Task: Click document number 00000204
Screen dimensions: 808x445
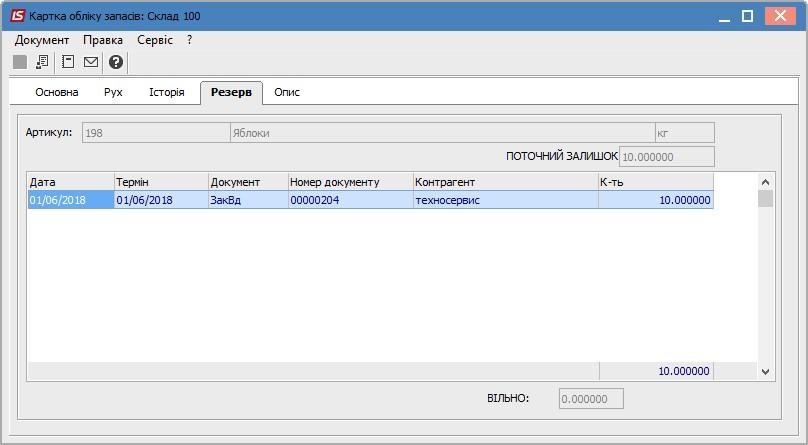Action: (x=351, y=200)
